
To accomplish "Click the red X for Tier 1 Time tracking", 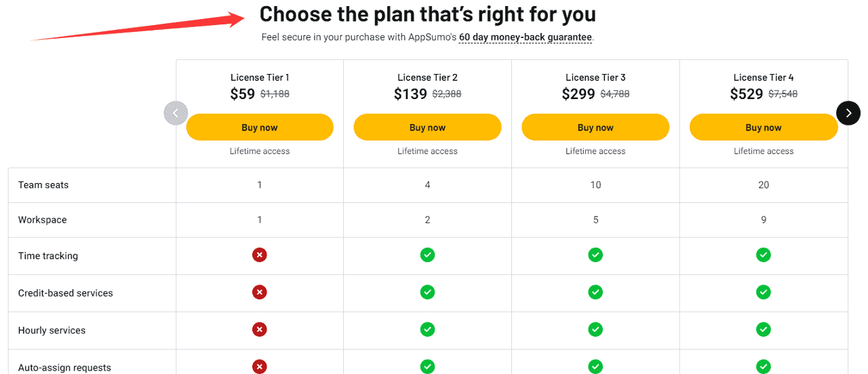I will 259,255.
